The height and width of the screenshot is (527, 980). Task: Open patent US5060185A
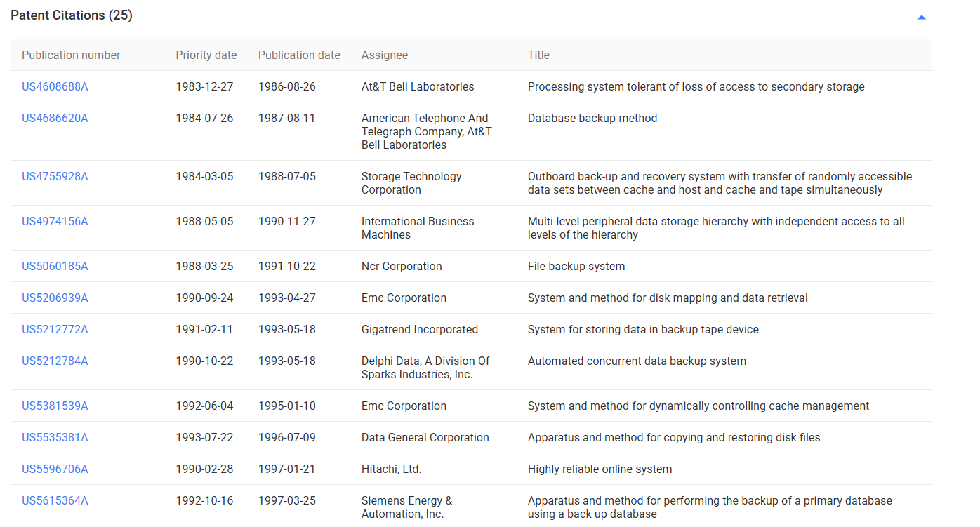[55, 266]
